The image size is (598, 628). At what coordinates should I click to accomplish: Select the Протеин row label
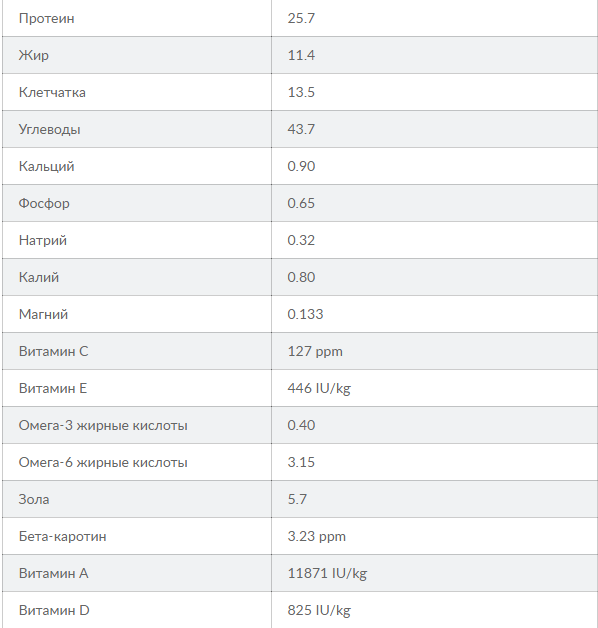(46, 18)
